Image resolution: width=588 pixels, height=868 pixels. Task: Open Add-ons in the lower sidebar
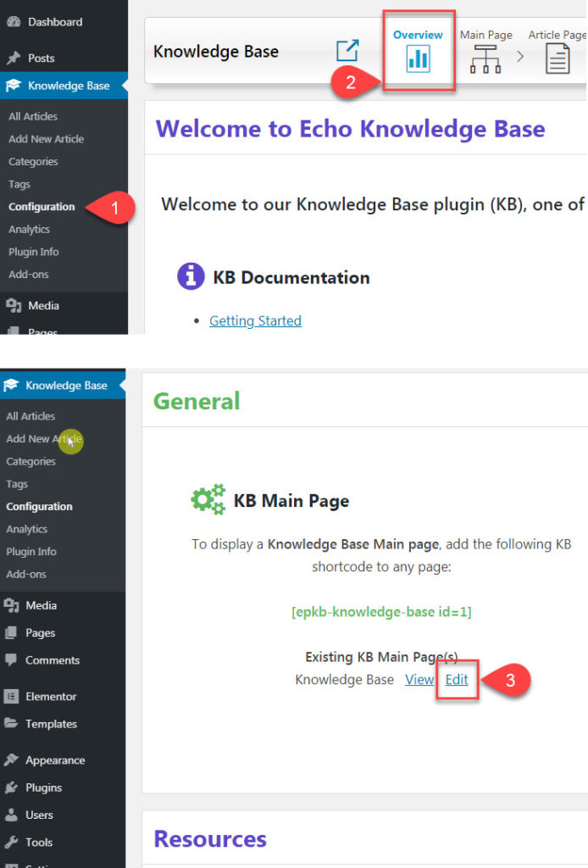coord(26,575)
